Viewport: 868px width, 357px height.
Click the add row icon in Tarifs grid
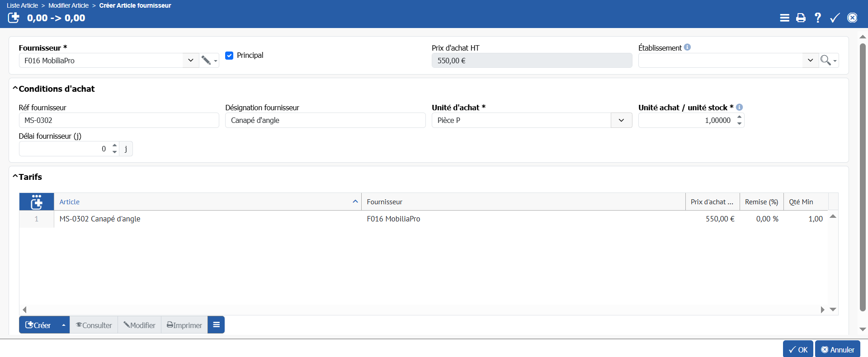[x=37, y=202]
